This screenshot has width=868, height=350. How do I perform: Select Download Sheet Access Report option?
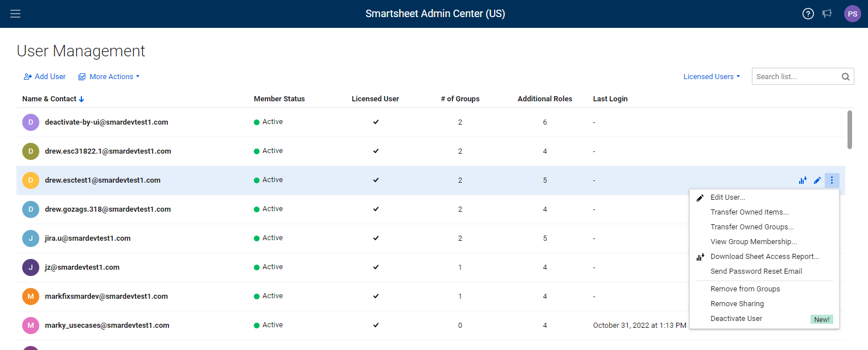coord(764,257)
